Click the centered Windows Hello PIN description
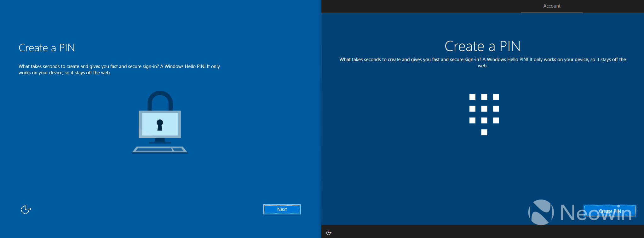This screenshot has width=644, height=238. coord(482,62)
